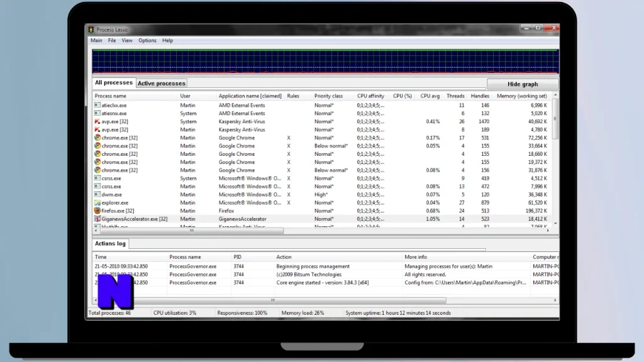Click High* priority of dwm.exe

point(321,195)
